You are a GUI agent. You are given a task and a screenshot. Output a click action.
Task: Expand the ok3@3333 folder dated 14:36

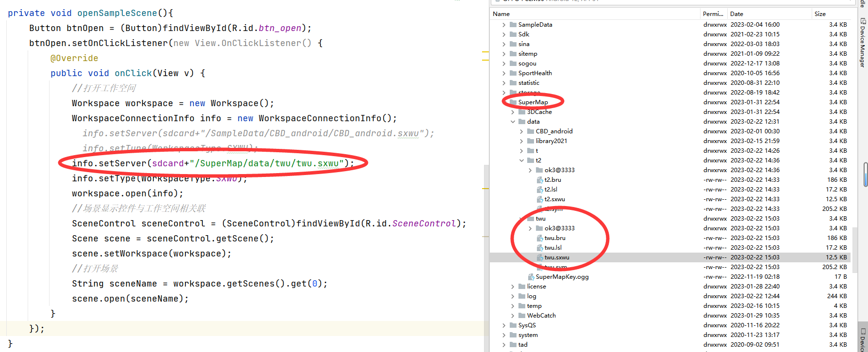click(530, 170)
